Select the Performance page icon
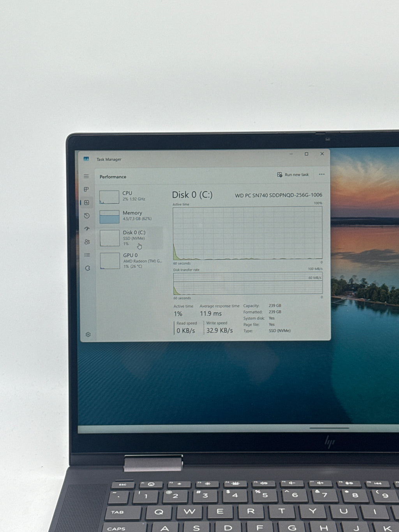Screen dimensions: 399x532 [x=87, y=203]
